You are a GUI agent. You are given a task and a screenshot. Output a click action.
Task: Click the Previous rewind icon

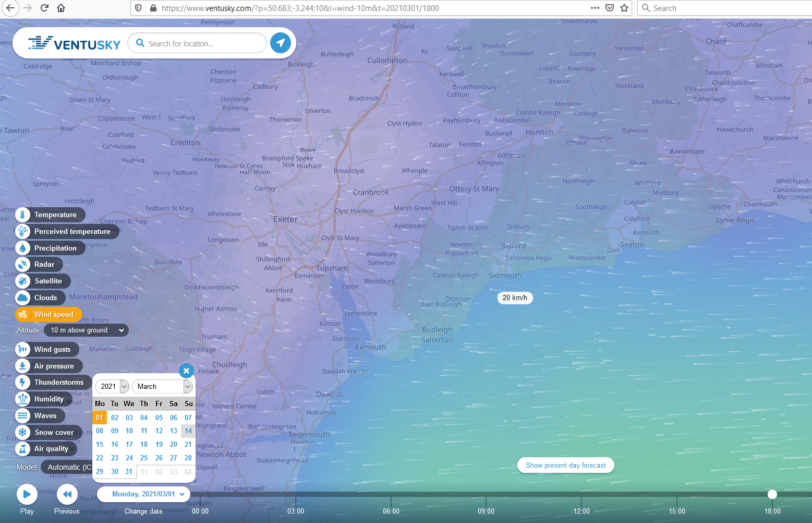(67, 494)
